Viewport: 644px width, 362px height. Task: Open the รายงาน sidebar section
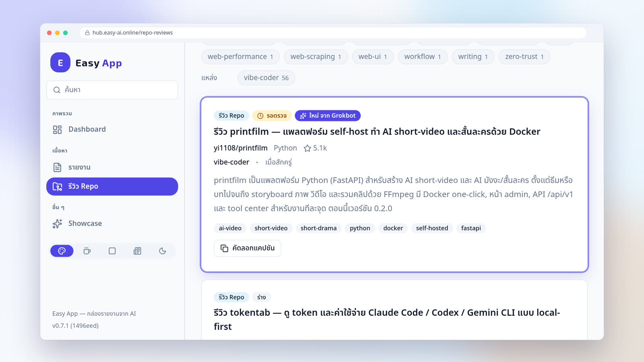point(112,167)
